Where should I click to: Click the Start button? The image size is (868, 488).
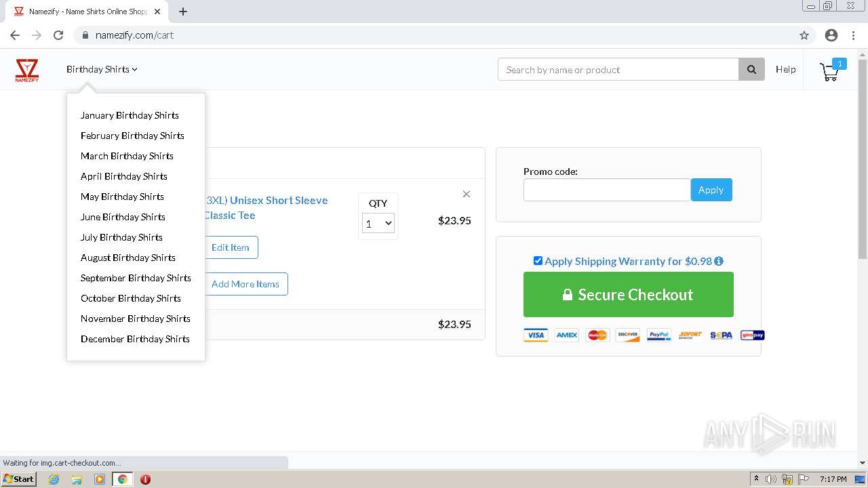tap(19, 479)
